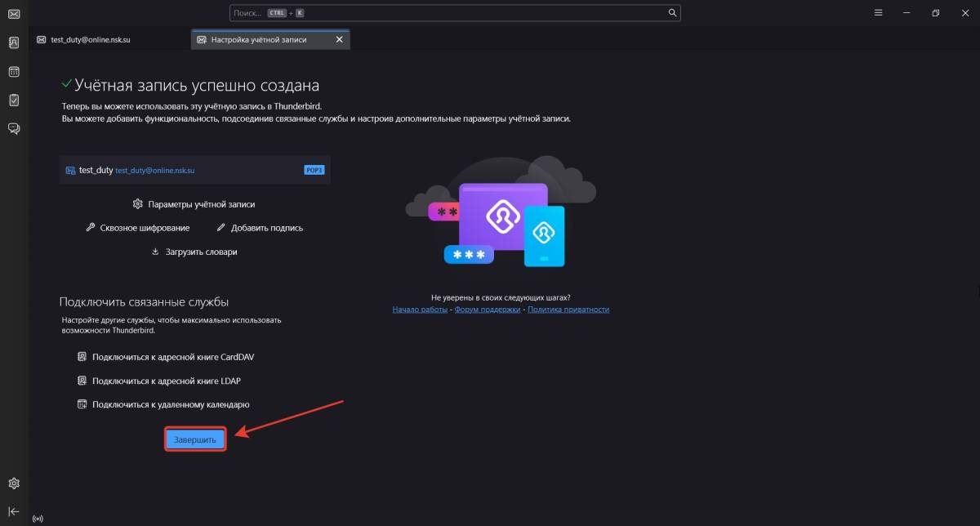
Task: Open the hamburger application menu
Action: (x=878, y=13)
